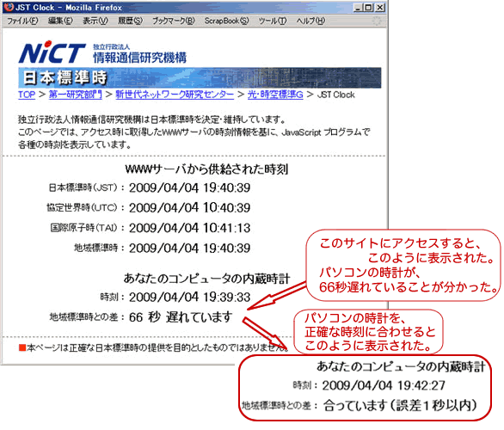Maximize the Firefox window
The height and width of the screenshot is (430, 504).
point(369,8)
